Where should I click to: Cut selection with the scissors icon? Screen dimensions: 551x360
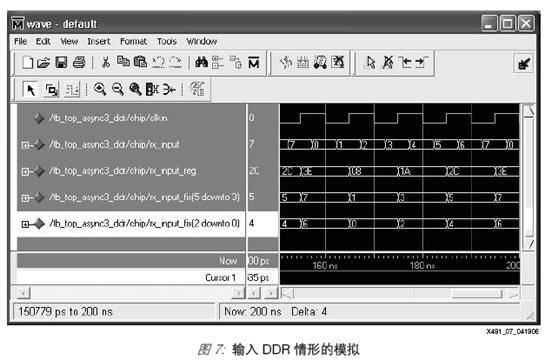[x=106, y=63]
